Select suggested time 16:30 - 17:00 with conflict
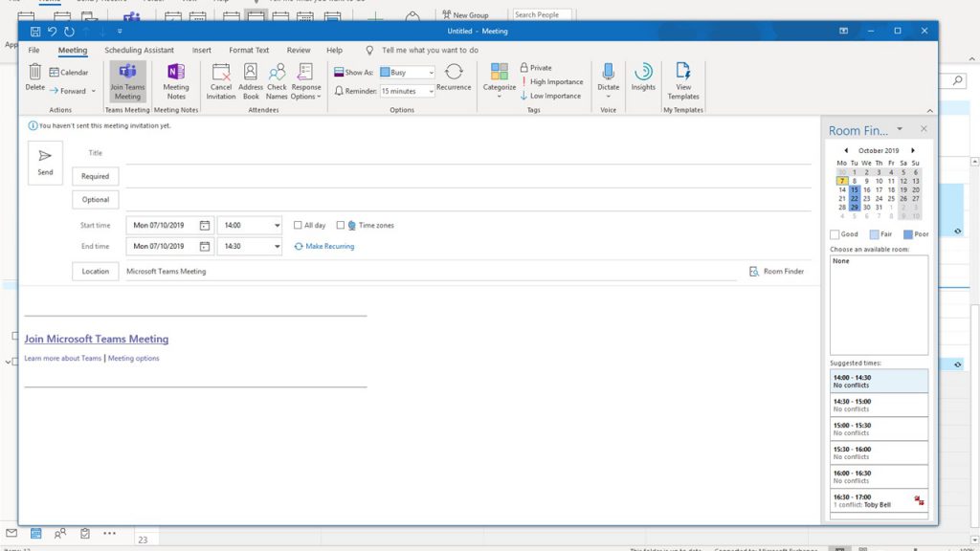The height and width of the screenshot is (551, 980). click(879, 501)
